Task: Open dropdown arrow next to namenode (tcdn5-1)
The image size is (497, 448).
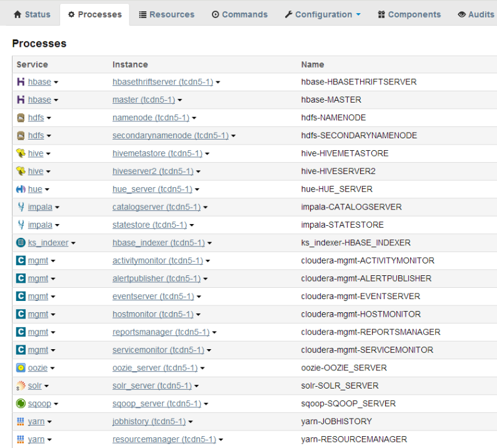Action: coord(194,118)
